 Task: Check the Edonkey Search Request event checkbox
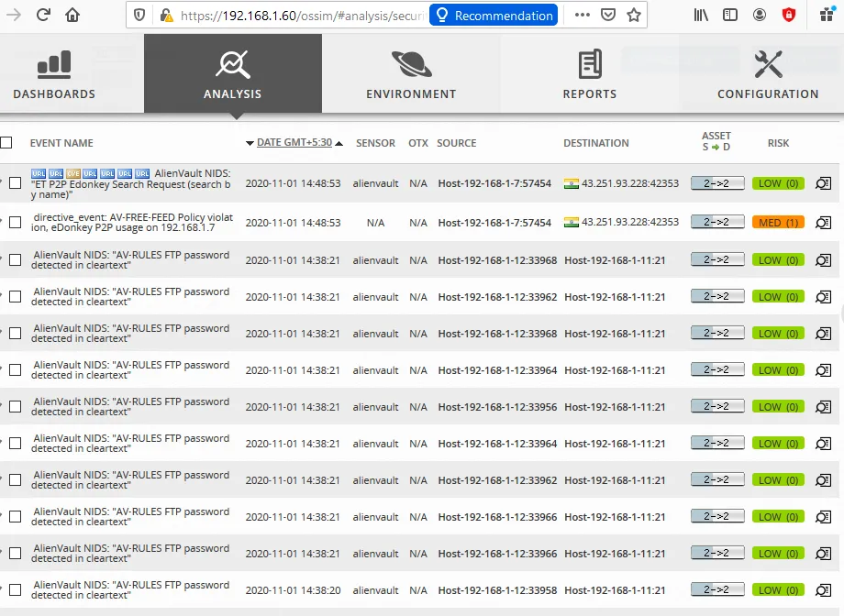point(15,182)
